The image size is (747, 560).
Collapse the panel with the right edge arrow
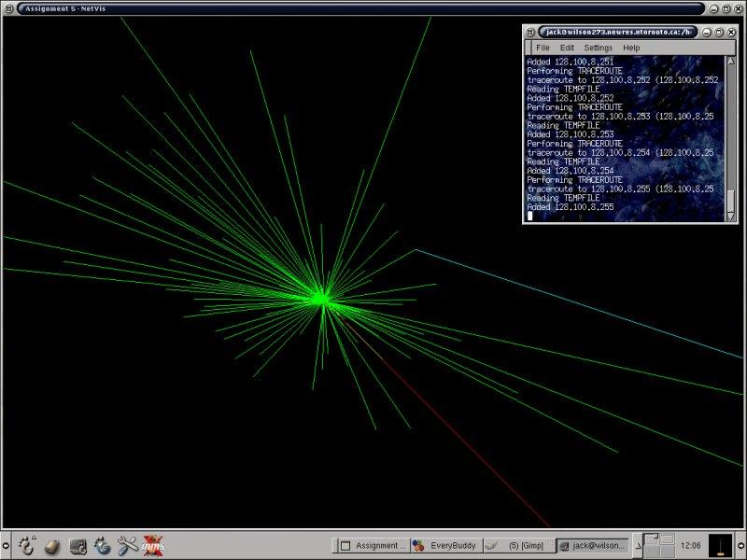pos(742,545)
